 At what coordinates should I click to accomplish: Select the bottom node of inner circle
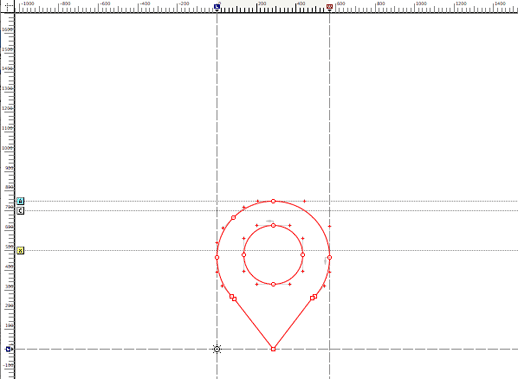pyautogui.click(x=273, y=284)
